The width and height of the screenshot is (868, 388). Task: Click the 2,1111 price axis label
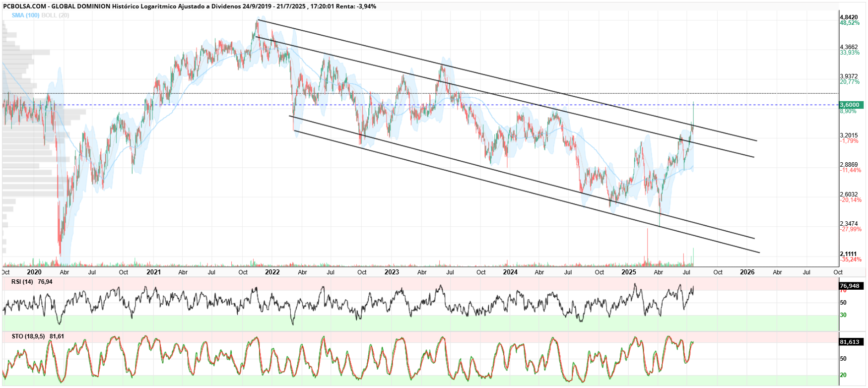849,254
